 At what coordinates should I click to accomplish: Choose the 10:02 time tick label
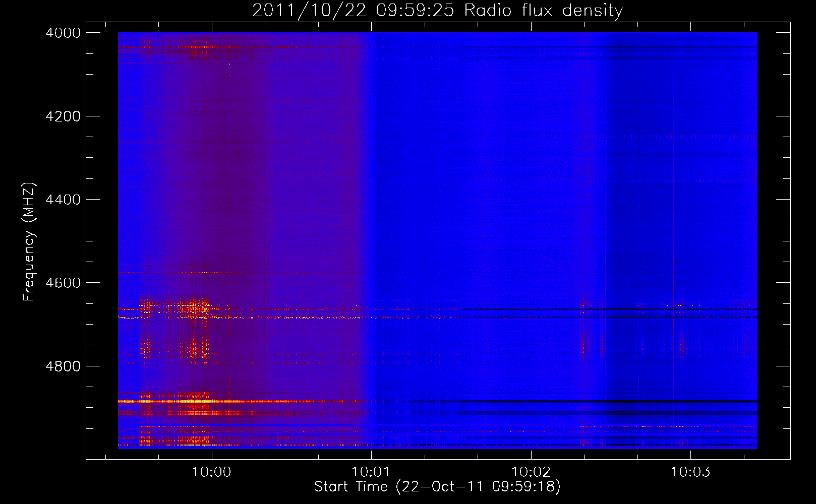click(x=531, y=472)
